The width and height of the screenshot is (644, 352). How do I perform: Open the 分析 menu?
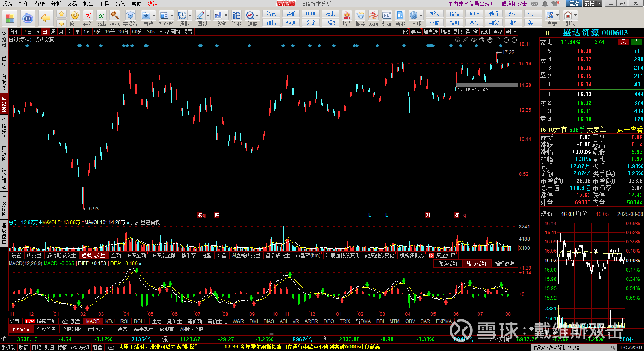pyautogui.click(x=56, y=4)
